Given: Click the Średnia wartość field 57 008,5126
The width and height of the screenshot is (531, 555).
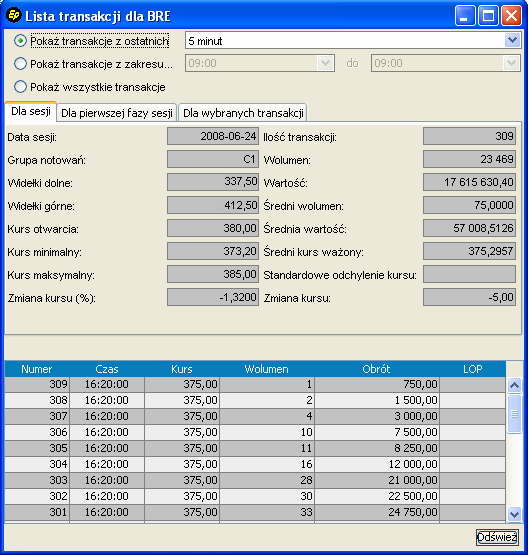Looking at the screenshot, I should (469, 228).
